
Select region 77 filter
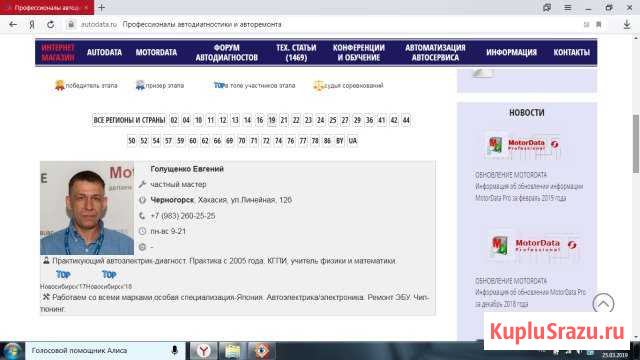pyautogui.click(x=302, y=140)
